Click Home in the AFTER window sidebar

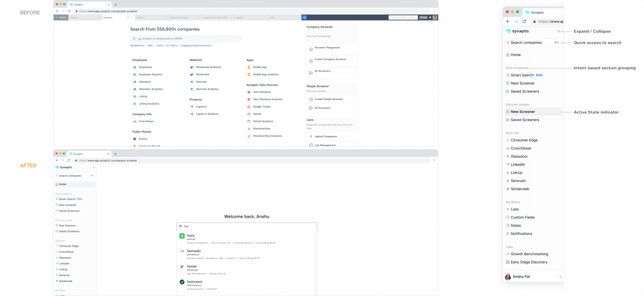click(75, 184)
